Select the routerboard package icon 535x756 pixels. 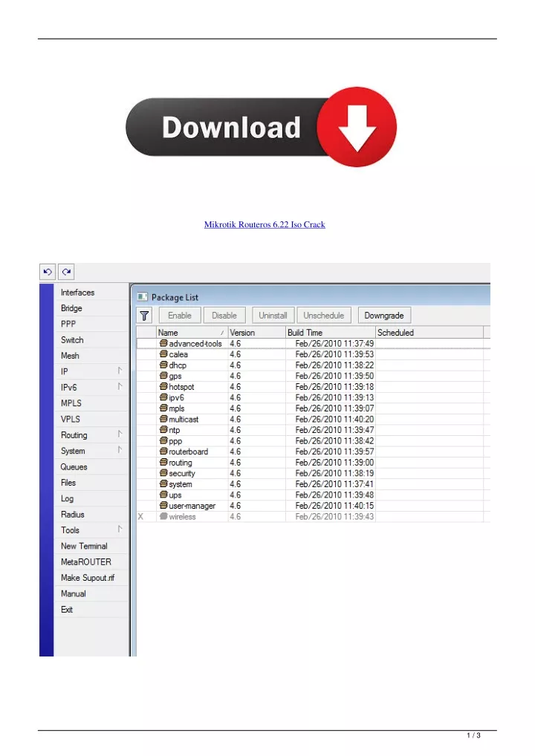click(x=163, y=452)
